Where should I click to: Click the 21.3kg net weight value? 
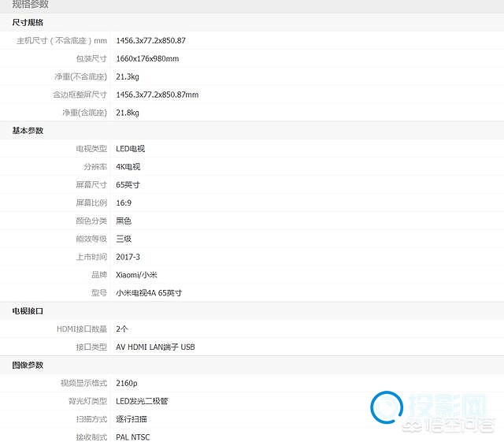coord(128,76)
